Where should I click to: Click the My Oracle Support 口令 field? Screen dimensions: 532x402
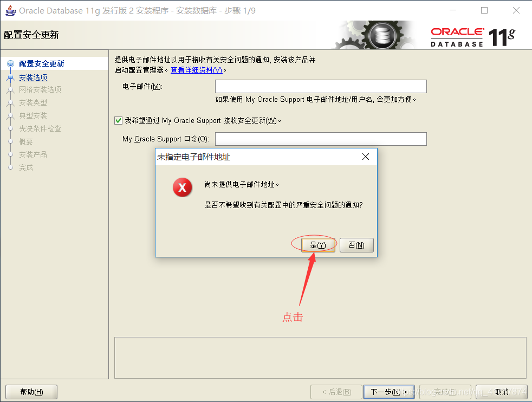coord(321,139)
